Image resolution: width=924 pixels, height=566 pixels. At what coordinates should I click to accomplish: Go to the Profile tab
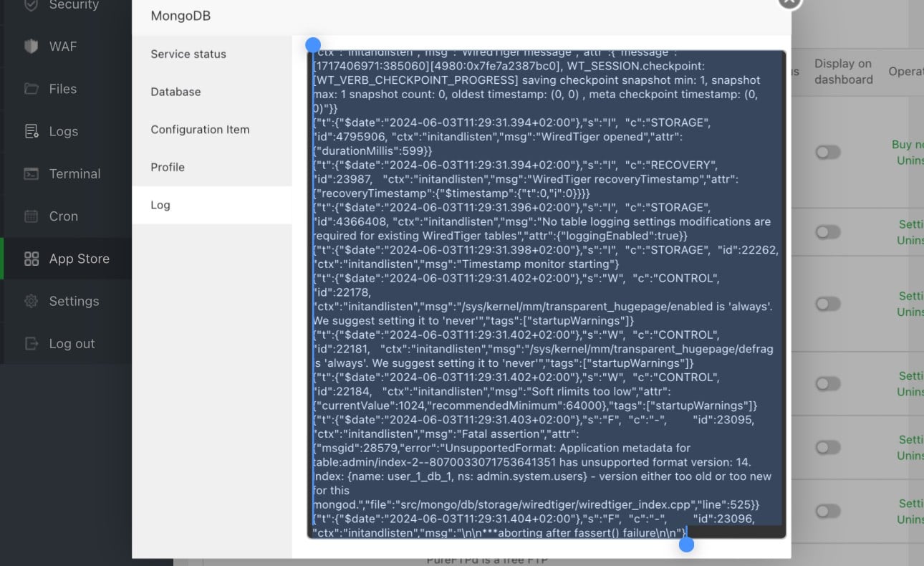(x=212, y=167)
